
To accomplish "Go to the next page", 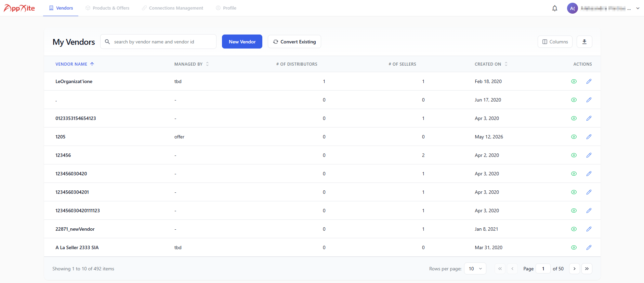I will point(575,269).
